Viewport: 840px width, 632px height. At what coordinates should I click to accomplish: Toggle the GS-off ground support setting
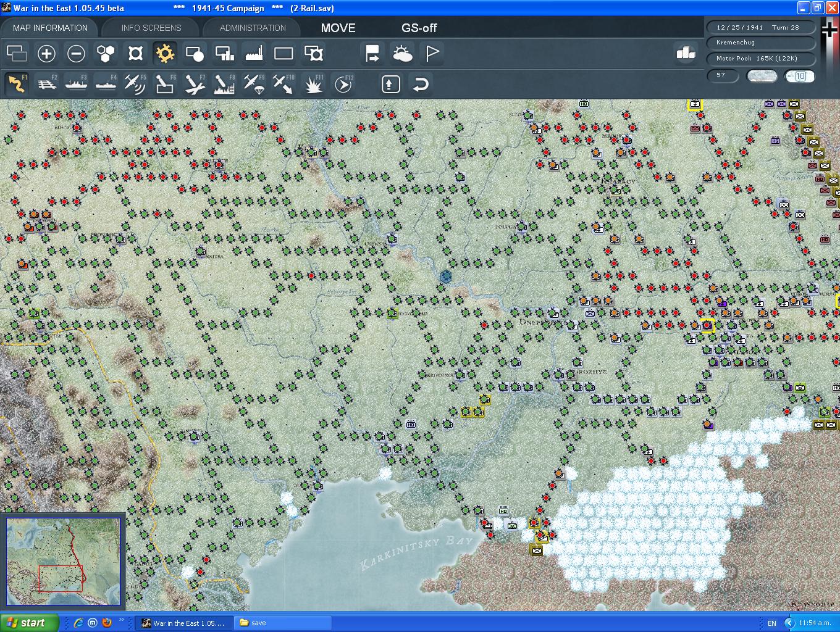point(419,28)
